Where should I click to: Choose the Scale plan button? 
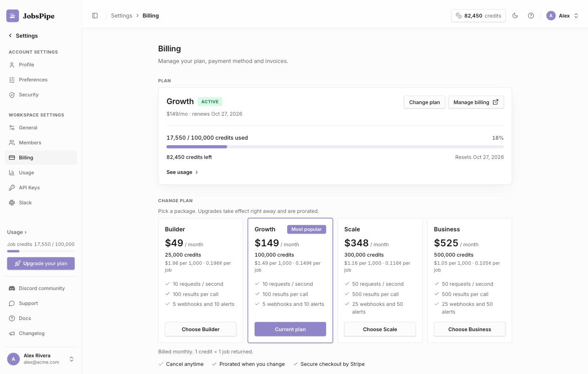click(x=380, y=329)
